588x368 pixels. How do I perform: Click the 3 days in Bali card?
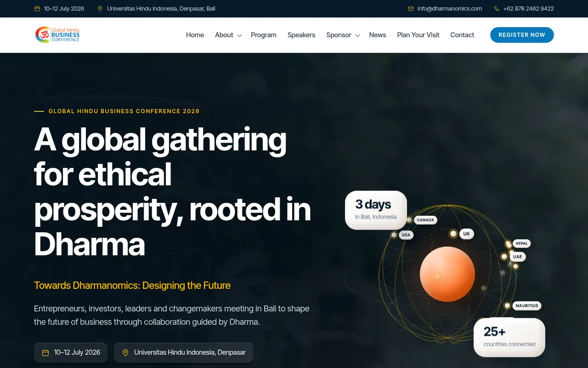376,210
